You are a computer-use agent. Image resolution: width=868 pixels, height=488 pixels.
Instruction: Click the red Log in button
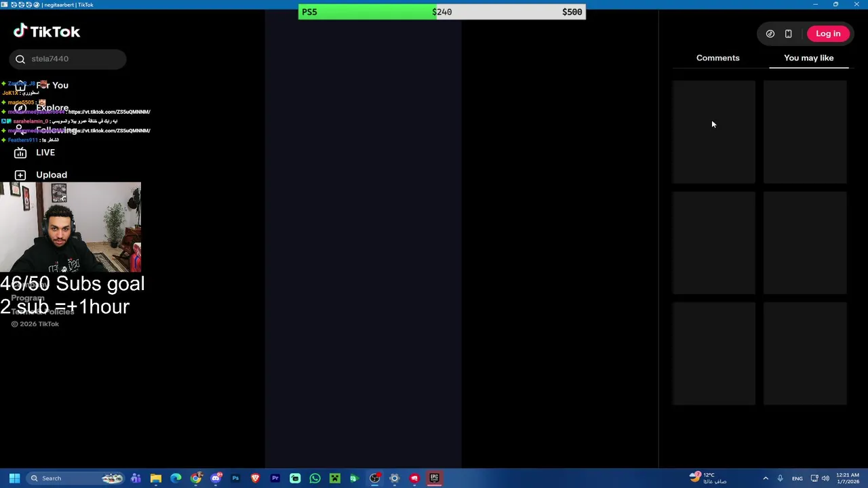[828, 34]
